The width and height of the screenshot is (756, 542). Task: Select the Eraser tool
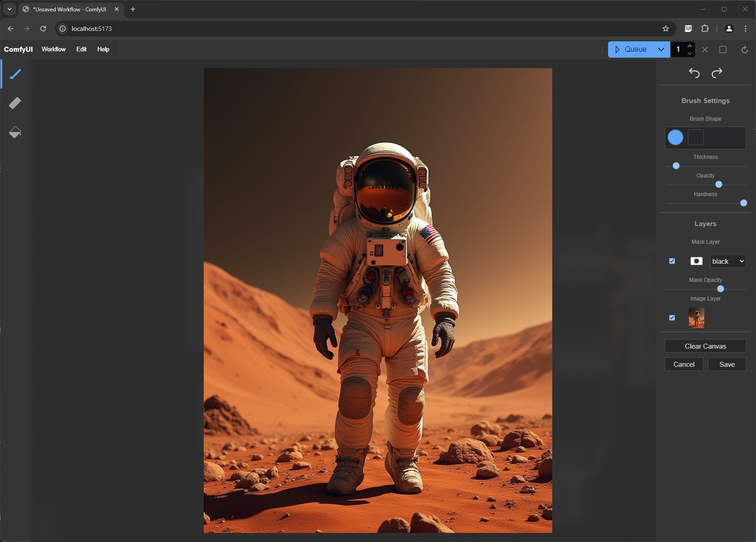click(x=15, y=103)
